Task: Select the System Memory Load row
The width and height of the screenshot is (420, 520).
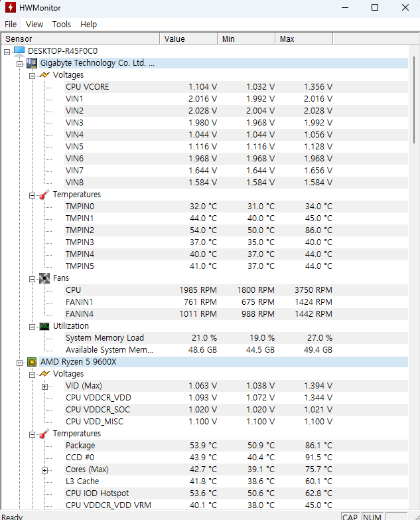Action: (x=236, y=338)
